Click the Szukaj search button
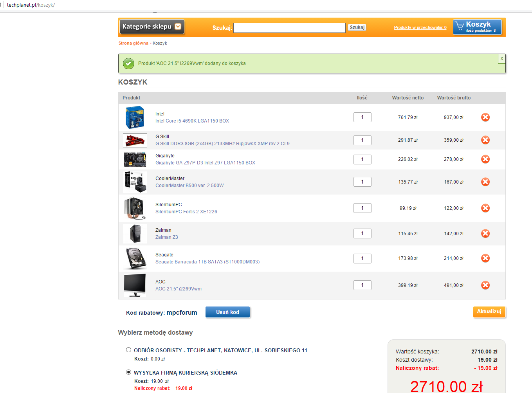The image size is (532, 393). [357, 27]
